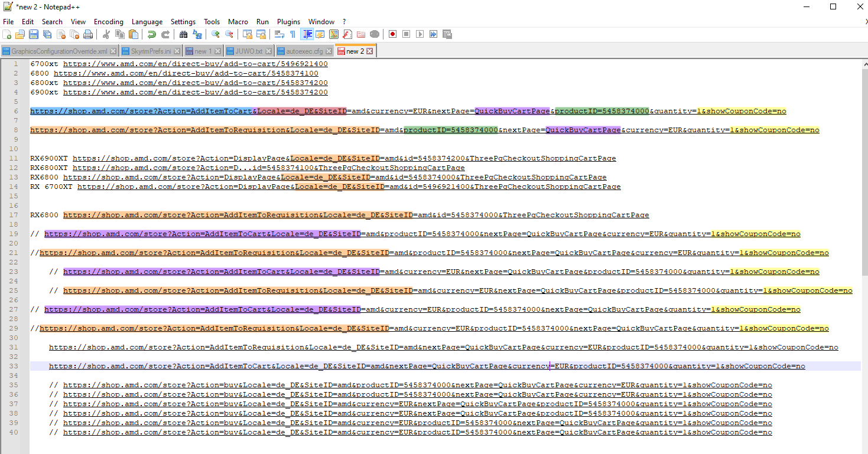Click the Close document toolbar icon
This screenshot has width=868, height=454.
(x=61, y=34)
